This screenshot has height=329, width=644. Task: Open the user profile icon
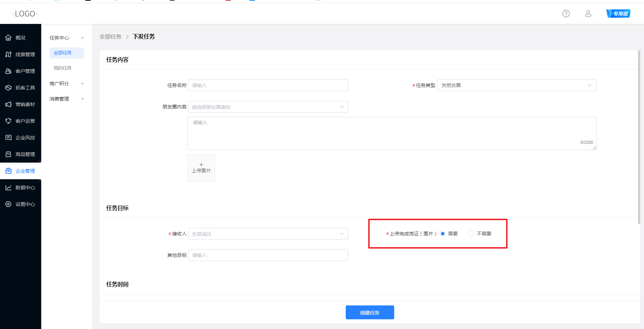coord(588,14)
